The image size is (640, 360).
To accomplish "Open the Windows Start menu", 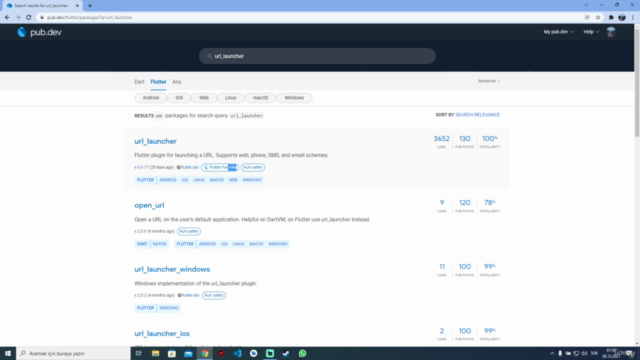I will click(8, 353).
